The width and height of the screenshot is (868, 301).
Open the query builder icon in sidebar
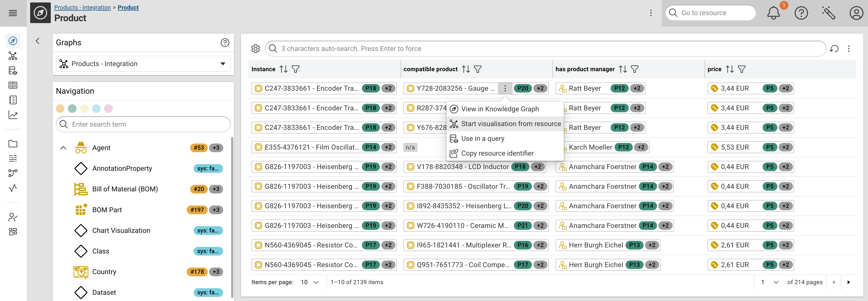tap(13, 71)
